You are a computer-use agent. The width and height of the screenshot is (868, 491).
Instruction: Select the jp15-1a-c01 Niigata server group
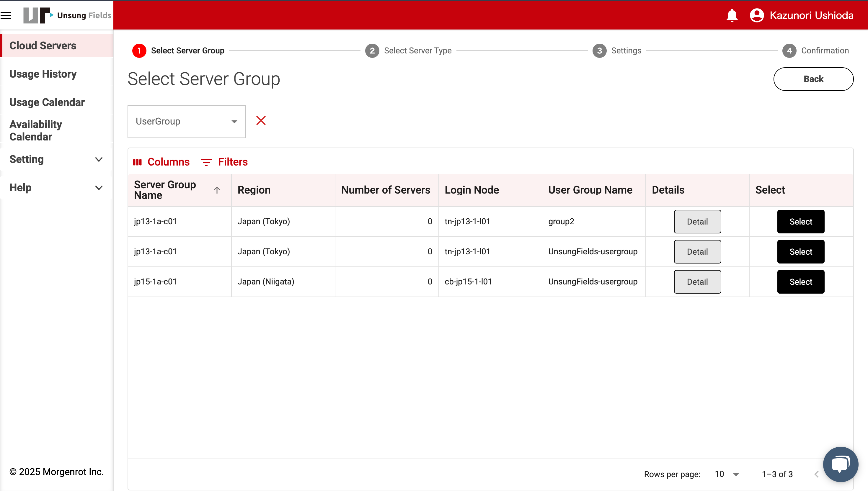[800, 281]
